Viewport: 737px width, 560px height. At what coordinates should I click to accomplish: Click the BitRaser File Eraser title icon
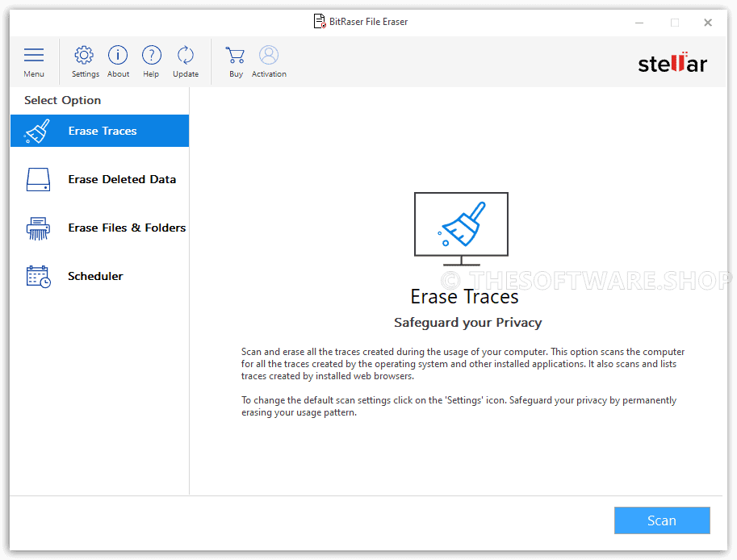pyautogui.click(x=320, y=21)
